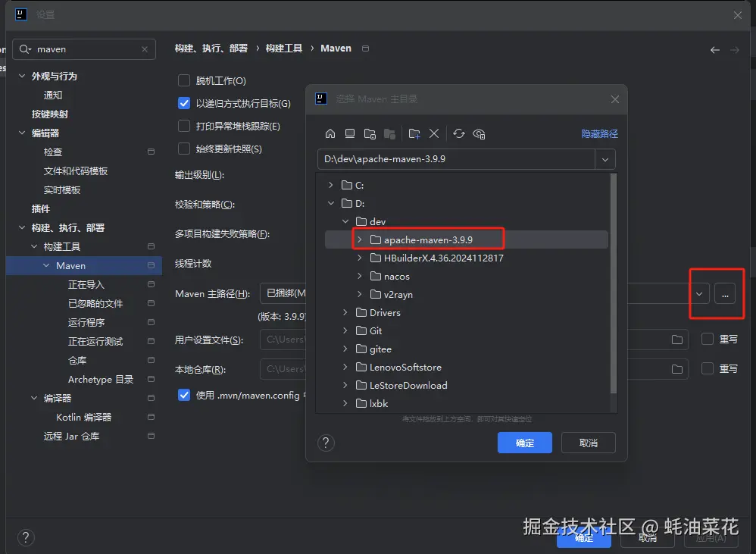Toggle show hidden files in chooser toolbar
Viewport: 756px width, 554px height.
[x=479, y=133]
